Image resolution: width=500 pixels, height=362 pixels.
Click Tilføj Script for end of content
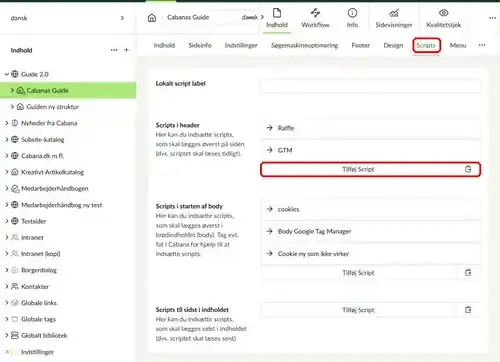(358, 310)
